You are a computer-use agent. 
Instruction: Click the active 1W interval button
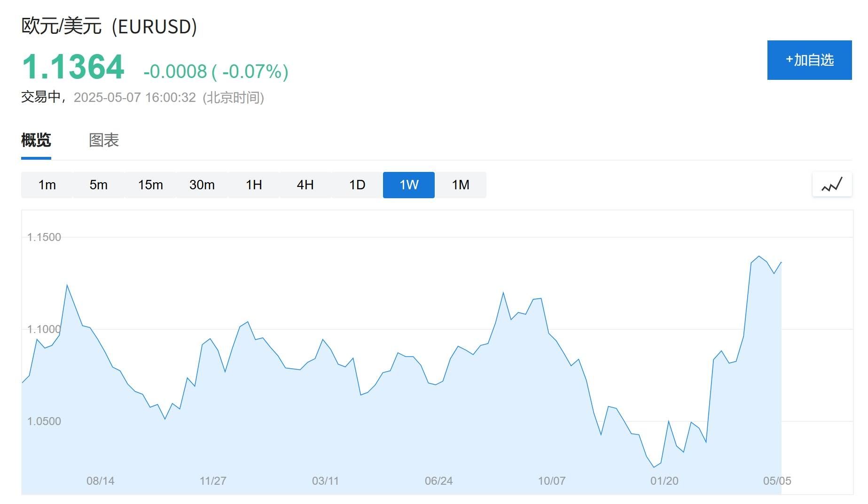[x=409, y=185]
